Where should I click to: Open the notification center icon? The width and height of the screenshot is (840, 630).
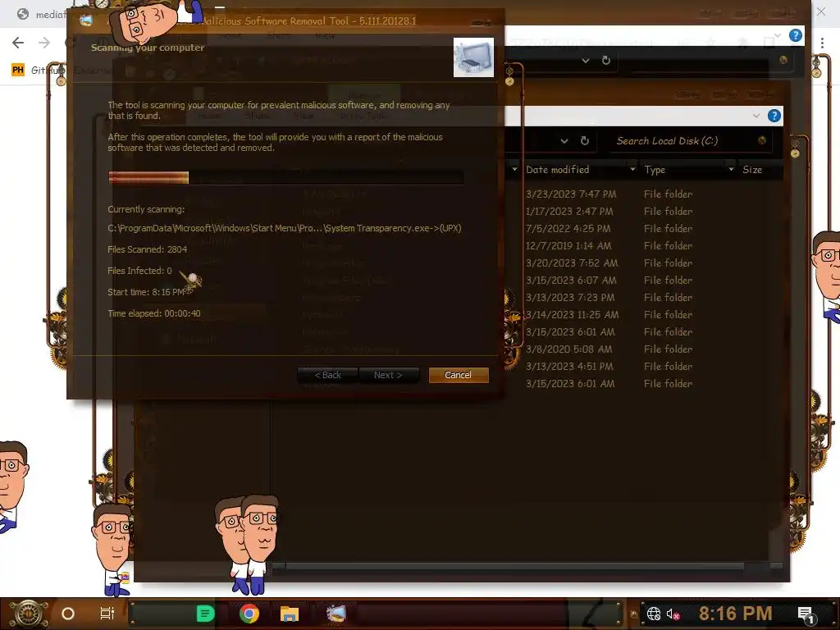point(806,614)
